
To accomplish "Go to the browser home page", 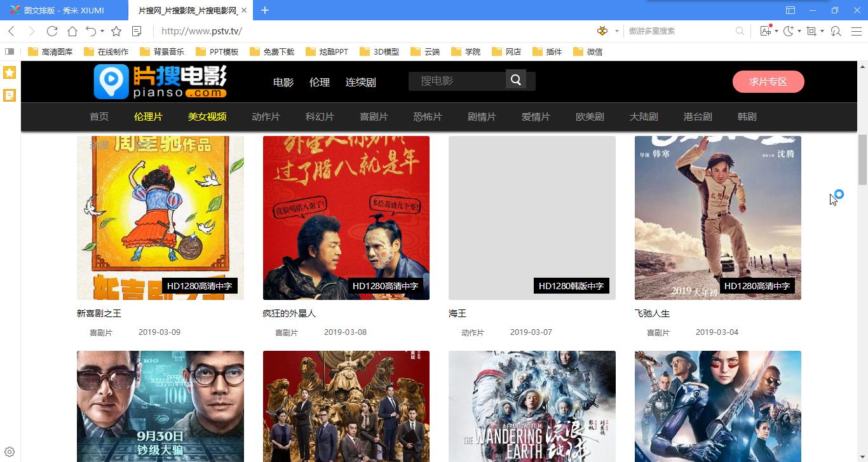I will pos(72,31).
